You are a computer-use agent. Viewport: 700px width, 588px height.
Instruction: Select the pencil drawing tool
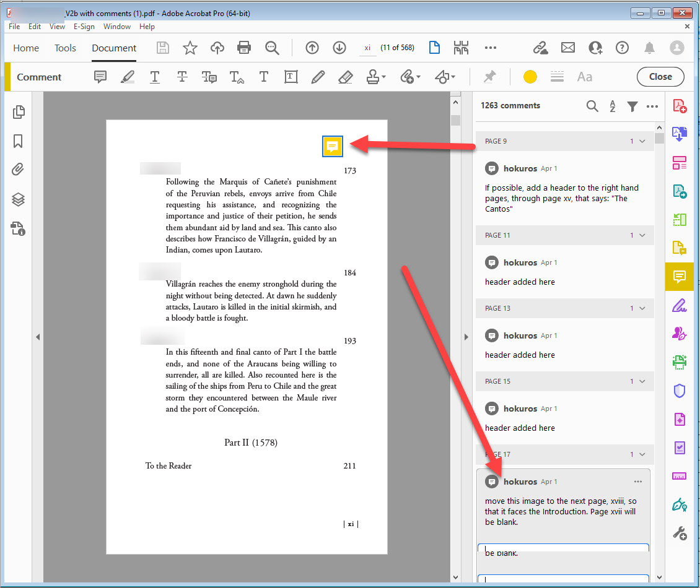(318, 77)
